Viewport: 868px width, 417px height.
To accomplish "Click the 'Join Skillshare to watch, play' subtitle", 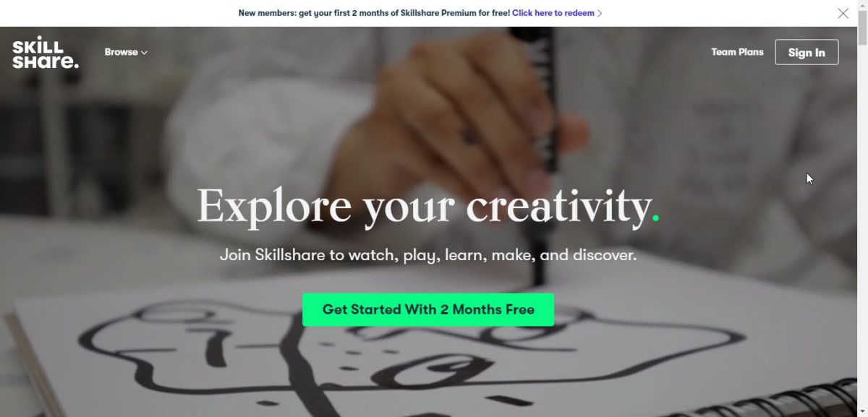I will (428, 255).
